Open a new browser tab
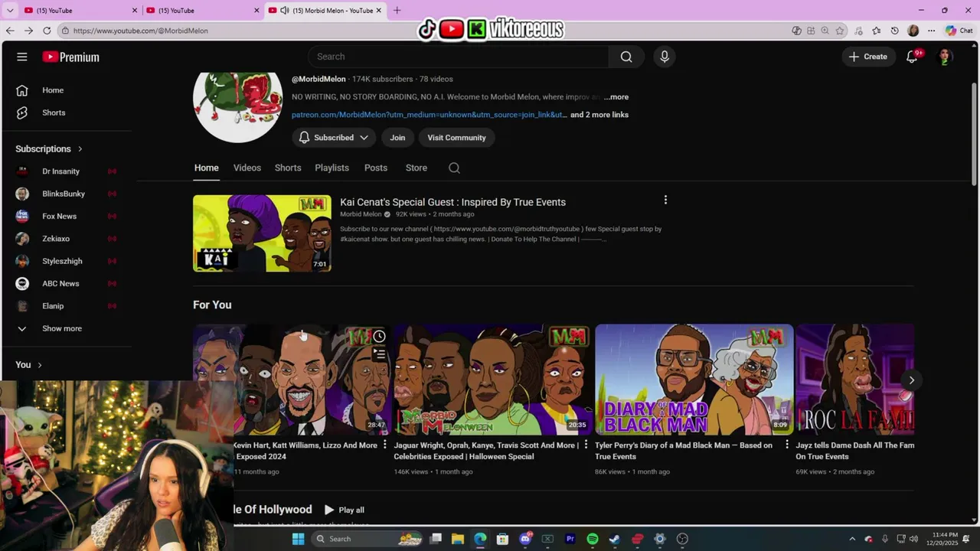The width and height of the screenshot is (980, 551). tap(397, 10)
